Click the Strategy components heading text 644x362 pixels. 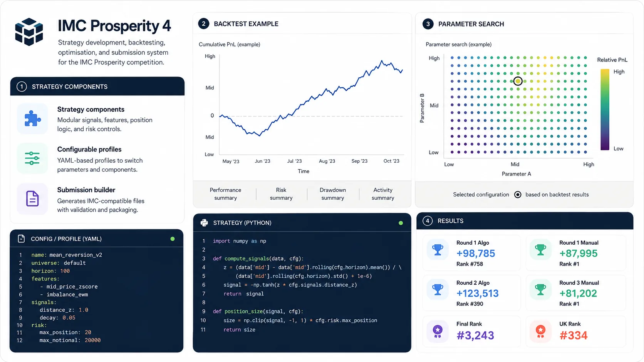(91, 109)
